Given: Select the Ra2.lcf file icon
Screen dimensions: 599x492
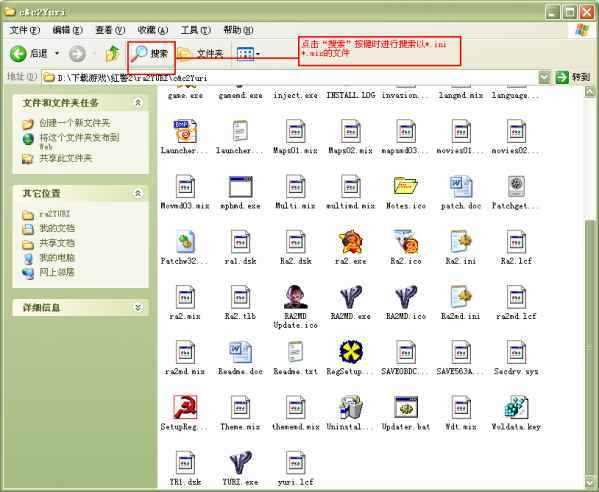Looking at the screenshot, I should [x=516, y=242].
